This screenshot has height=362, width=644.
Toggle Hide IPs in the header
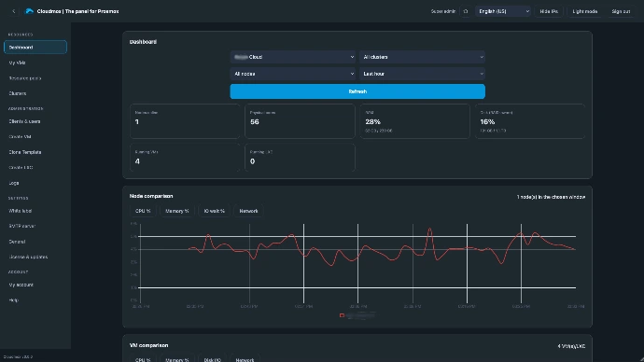point(549,11)
